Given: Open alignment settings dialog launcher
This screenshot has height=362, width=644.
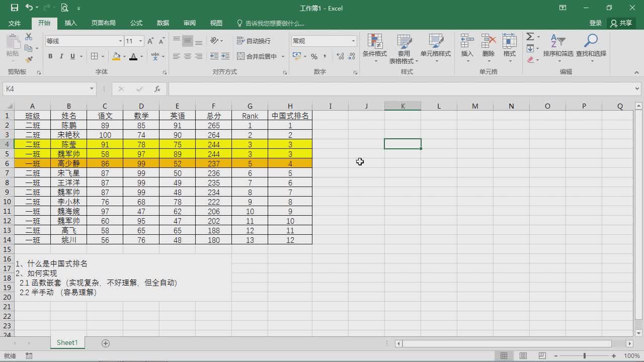Looking at the screenshot, I should click(285, 72).
